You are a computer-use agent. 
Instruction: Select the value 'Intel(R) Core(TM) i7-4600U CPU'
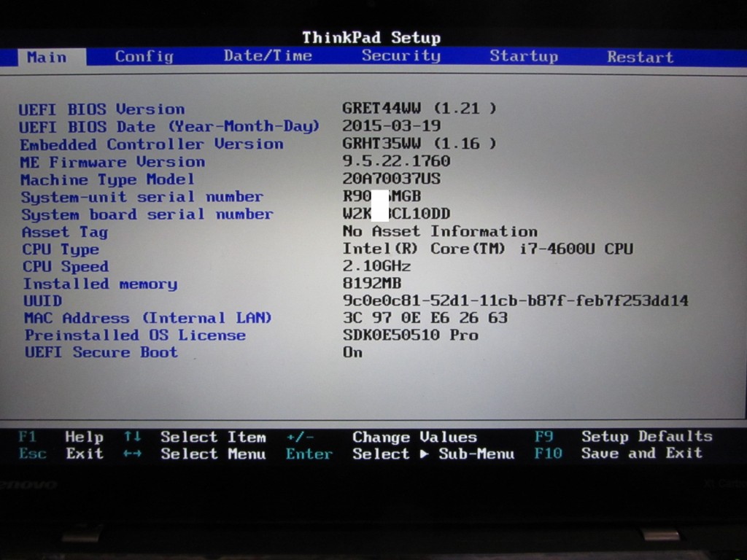pos(488,249)
